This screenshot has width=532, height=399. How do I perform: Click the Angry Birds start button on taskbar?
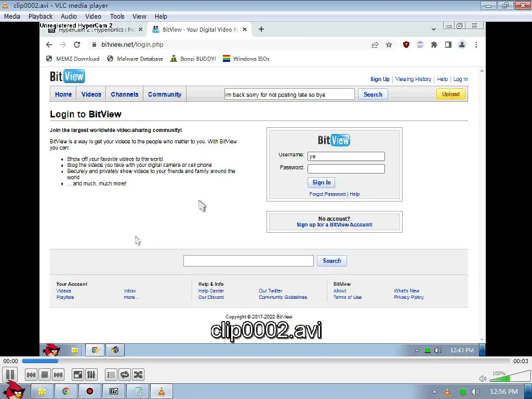14,391
